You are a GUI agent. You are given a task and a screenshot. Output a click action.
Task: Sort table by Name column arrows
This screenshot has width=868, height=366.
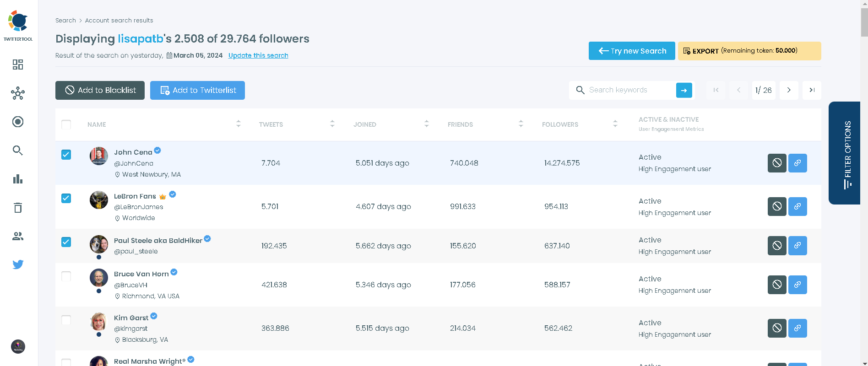pyautogui.click(x=239, y=124)
